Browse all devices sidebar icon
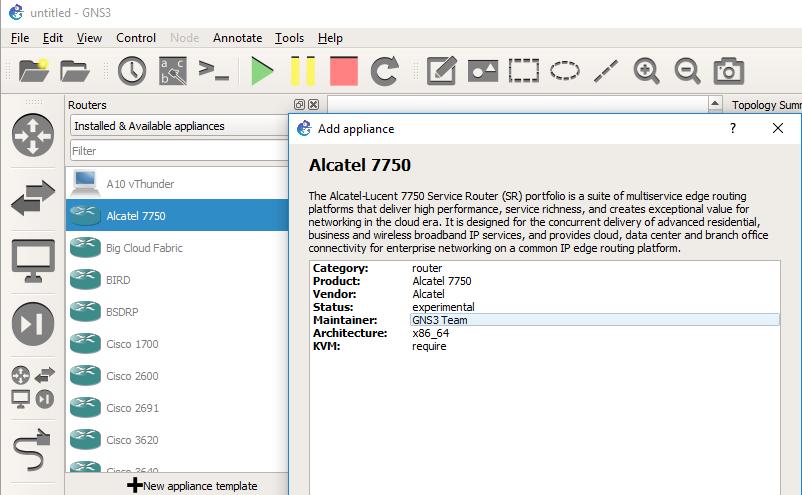The image size is (802, 495). point(33,388)
